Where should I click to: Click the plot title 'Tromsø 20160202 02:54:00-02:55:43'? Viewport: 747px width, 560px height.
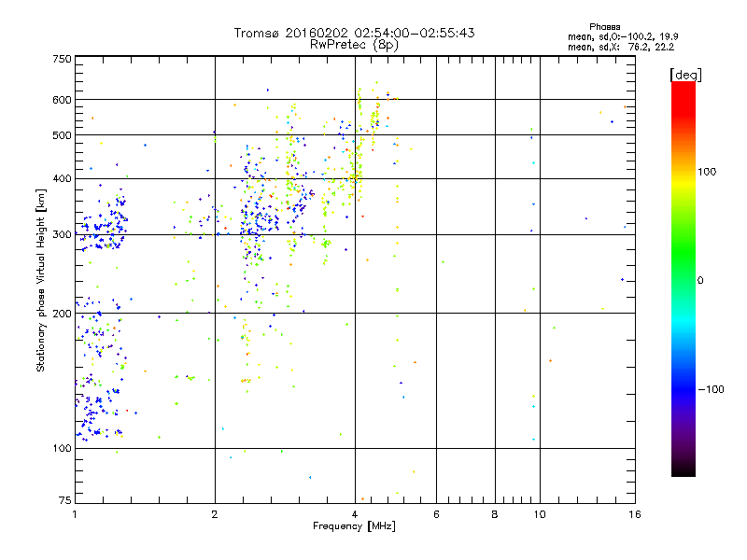[x=354, y=33]
